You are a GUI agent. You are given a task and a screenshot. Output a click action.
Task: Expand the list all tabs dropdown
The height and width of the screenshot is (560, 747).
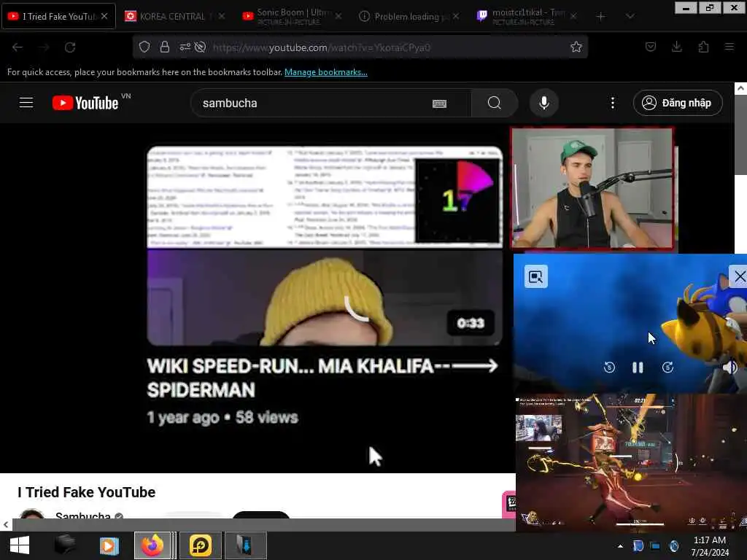click(630, 16)
